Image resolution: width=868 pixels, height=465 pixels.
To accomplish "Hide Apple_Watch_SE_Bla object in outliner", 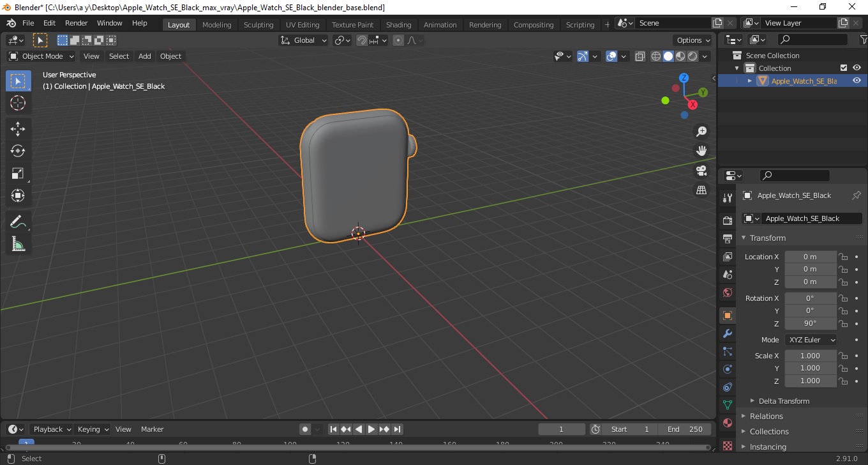I will coord(857,80).
